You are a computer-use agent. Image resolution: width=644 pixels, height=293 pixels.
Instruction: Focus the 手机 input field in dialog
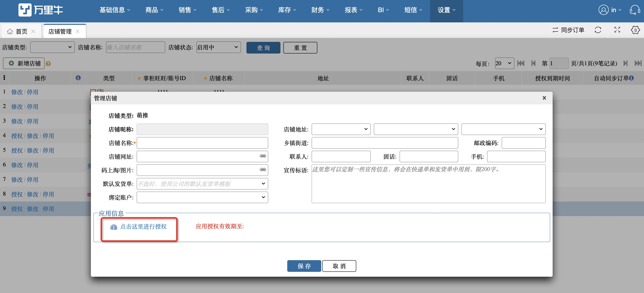click(516, 156)
